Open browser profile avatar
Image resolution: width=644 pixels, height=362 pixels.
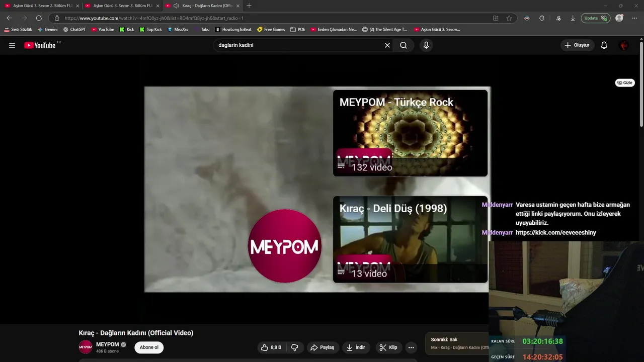point(619,18)
